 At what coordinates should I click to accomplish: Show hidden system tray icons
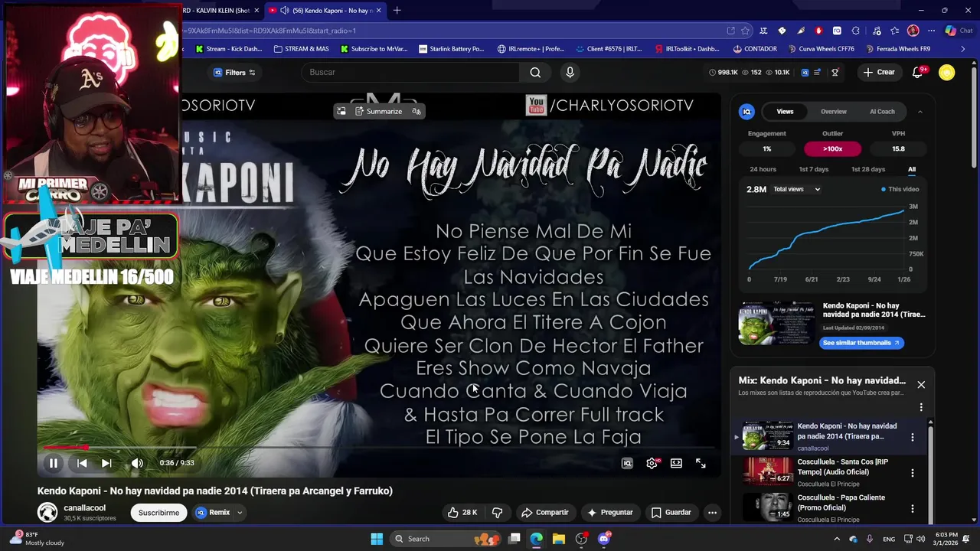(x=836, y=539)
